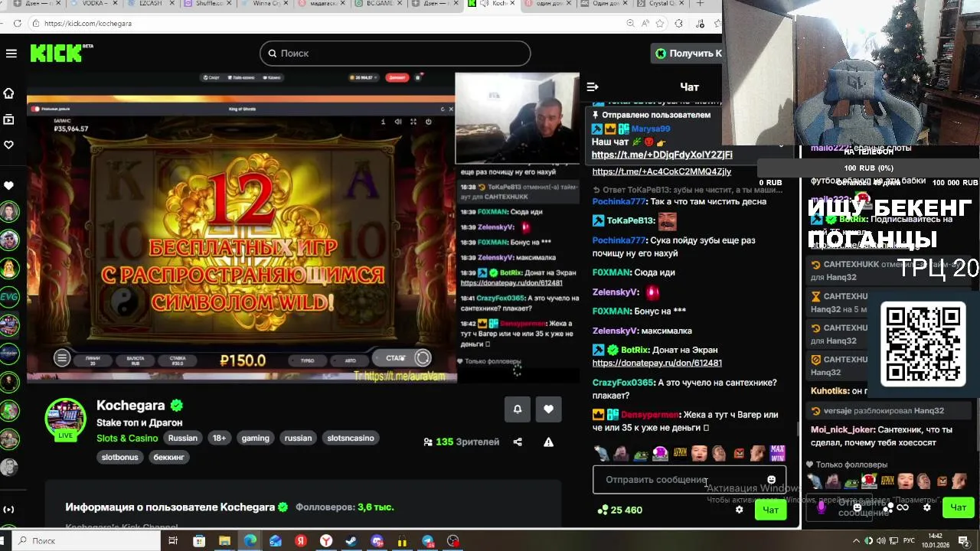Click the slot game menu button

coord(62,358)
